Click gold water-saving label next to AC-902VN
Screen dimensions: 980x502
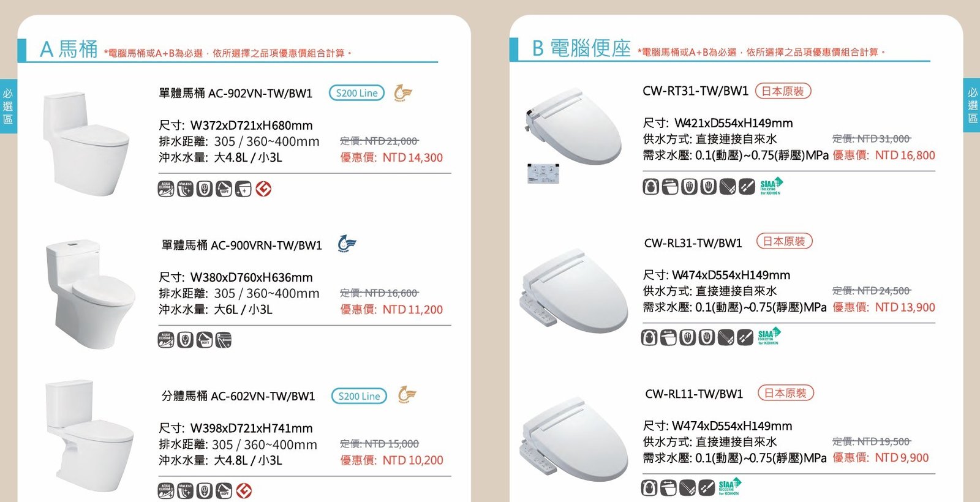coord(403,93)
